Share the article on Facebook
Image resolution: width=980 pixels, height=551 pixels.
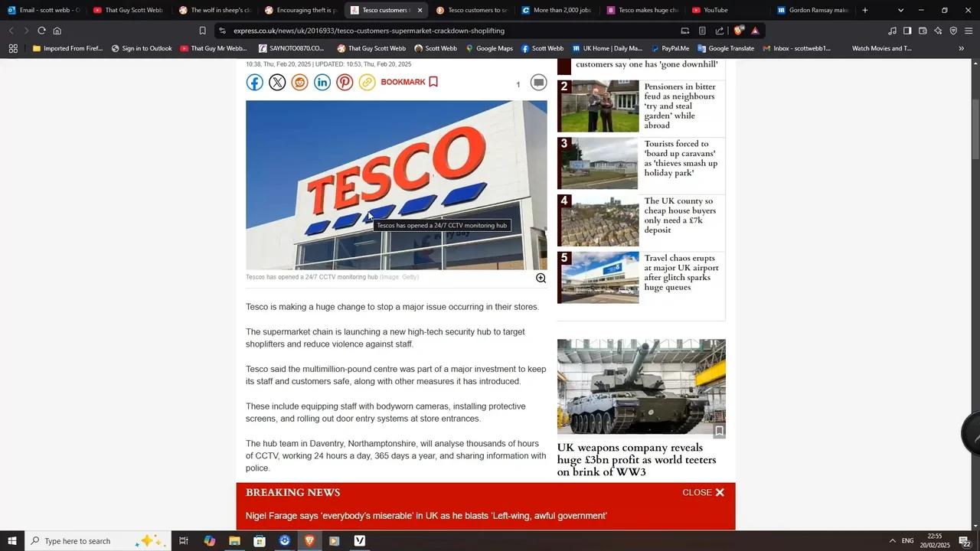[254, 82]
